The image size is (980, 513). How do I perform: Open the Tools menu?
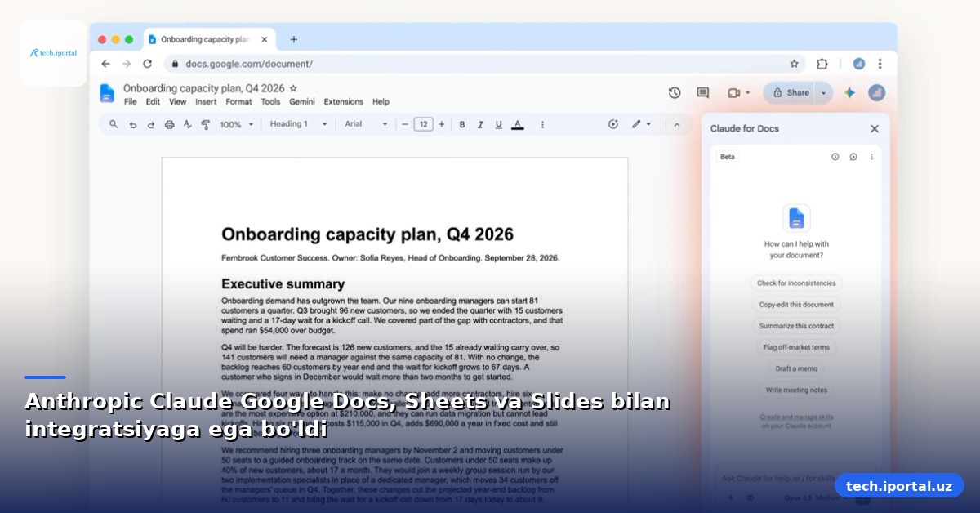pos(270,102)
